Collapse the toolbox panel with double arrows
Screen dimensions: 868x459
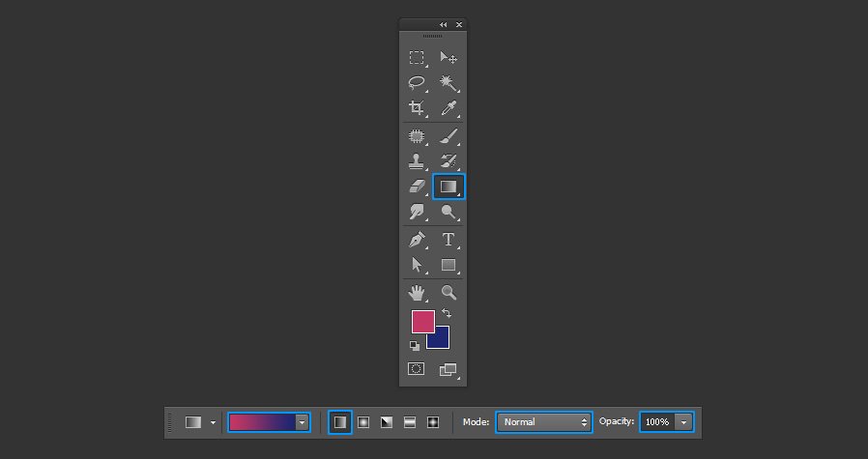click(443, 24)
